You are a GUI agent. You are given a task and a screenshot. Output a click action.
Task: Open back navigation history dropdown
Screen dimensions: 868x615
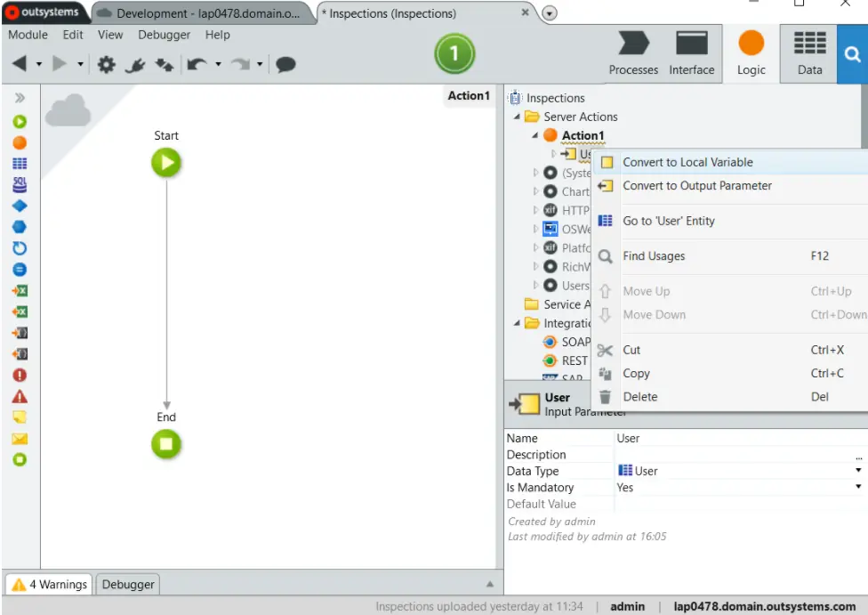[39, 64]
